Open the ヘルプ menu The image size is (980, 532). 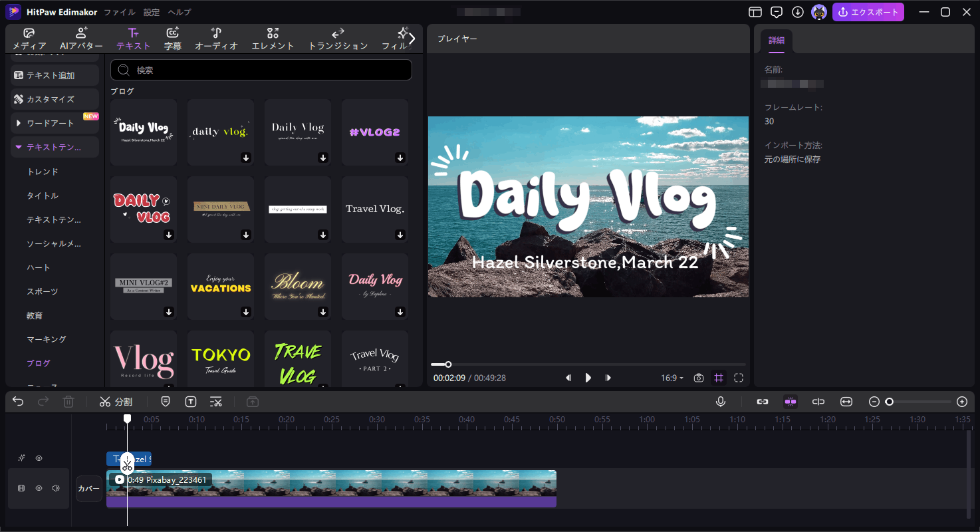click(180, 12)
